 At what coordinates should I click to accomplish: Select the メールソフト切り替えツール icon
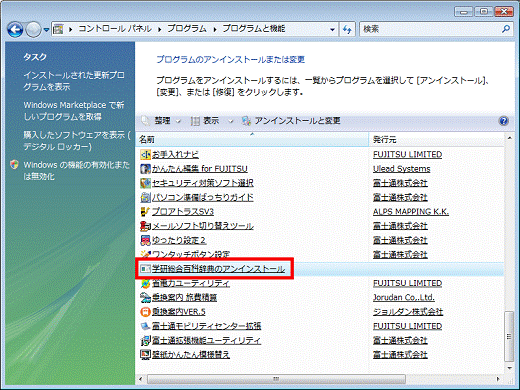(145, 226)
